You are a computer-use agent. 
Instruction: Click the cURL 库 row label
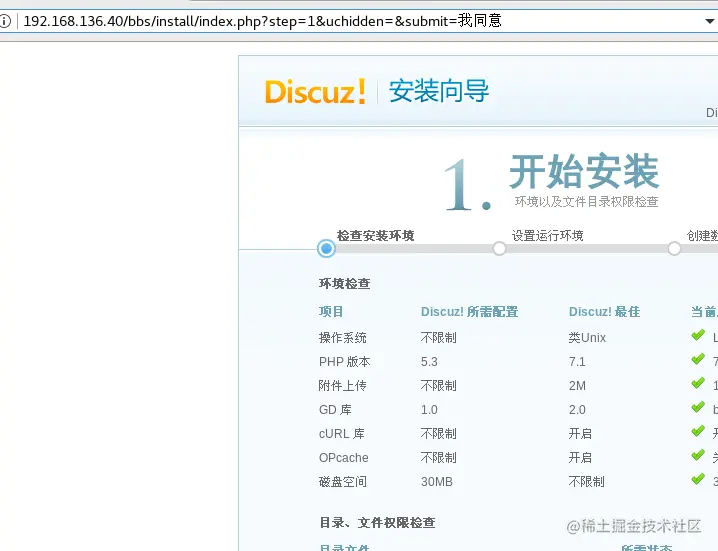click(342, 434)
